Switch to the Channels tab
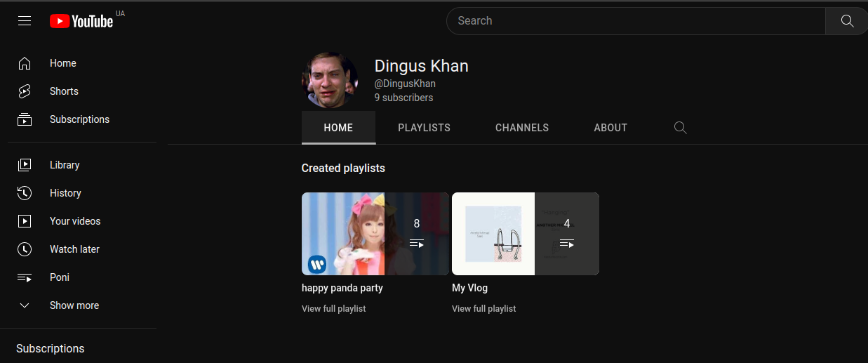 522,128
